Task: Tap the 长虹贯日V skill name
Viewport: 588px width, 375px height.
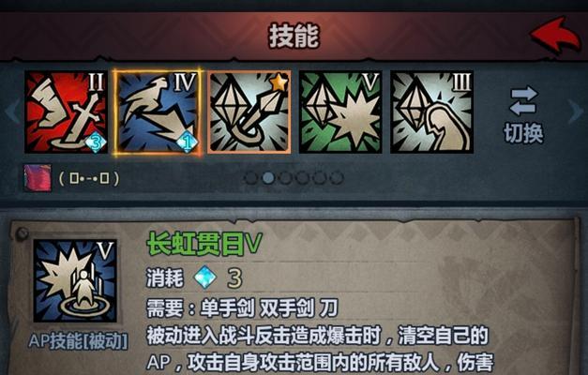Action: coord(204,244)
